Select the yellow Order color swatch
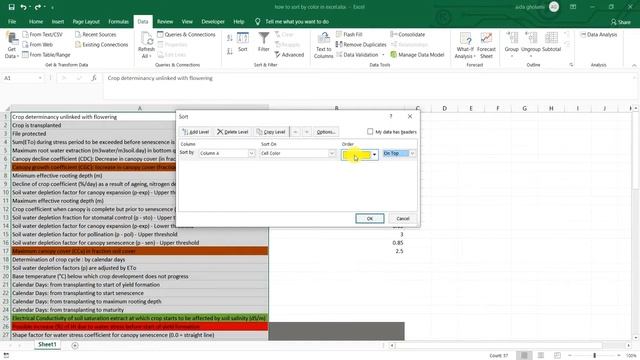This screenshot has height=360, width=640. [x=356, y=154]
